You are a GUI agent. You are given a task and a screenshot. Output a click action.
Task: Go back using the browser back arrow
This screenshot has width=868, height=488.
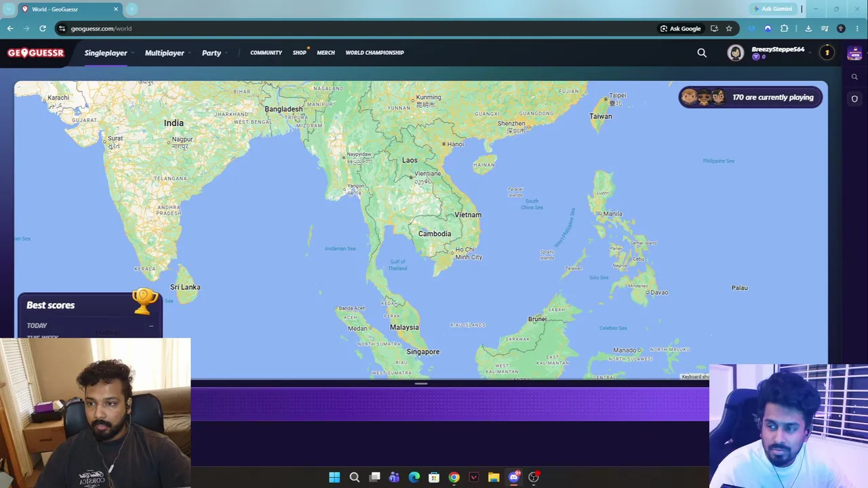point(10,28)
